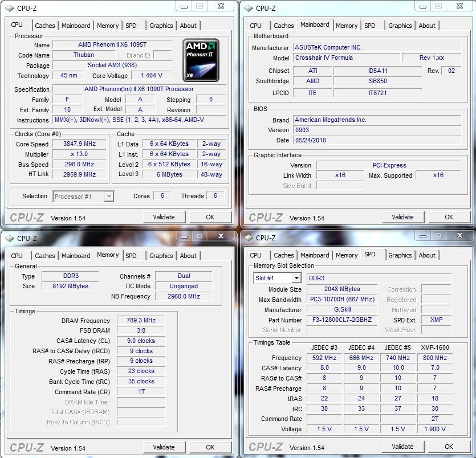Open Memory tab in the SPD window
The height and width of the screenshot is (458, 476).
[347, 255]
